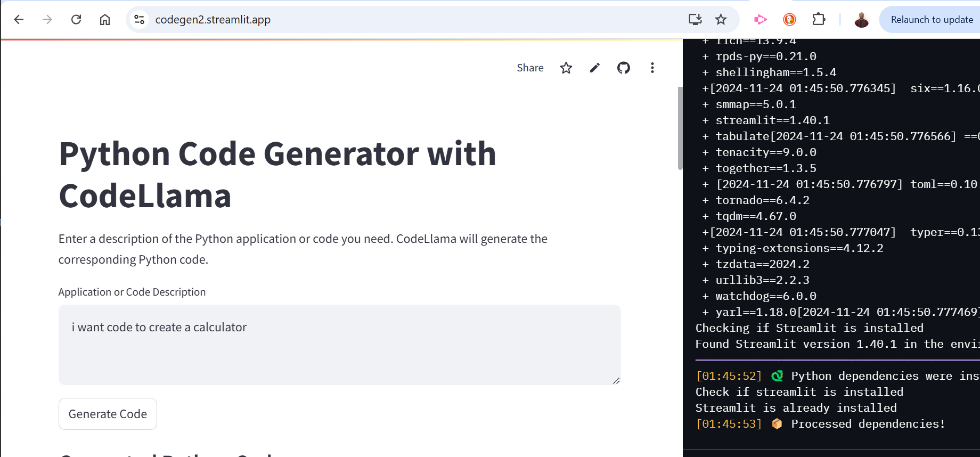Edit app with pencil icon
The image size is (980, 457).
coord(595,68)
